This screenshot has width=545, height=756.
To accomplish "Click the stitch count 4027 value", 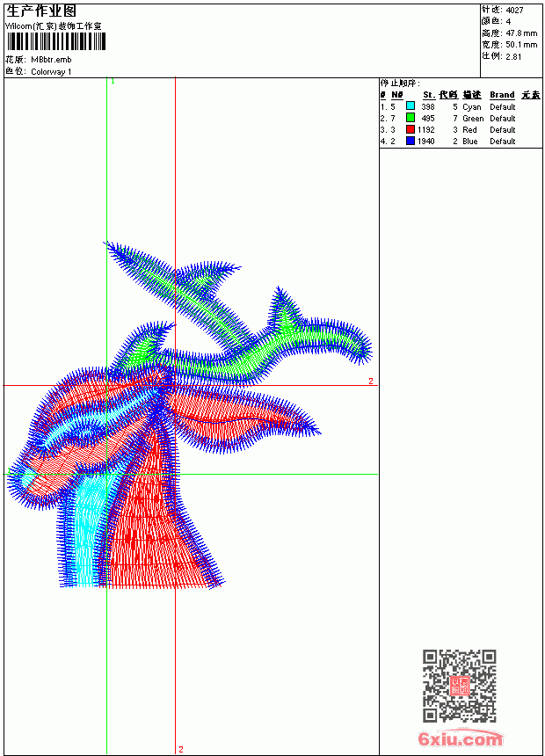I will tap(514, 11).
